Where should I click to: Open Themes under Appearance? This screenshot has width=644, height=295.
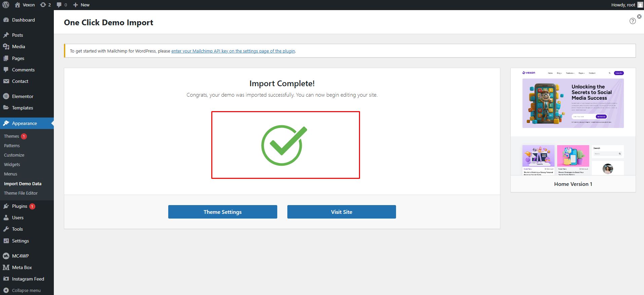click(11, 136)
